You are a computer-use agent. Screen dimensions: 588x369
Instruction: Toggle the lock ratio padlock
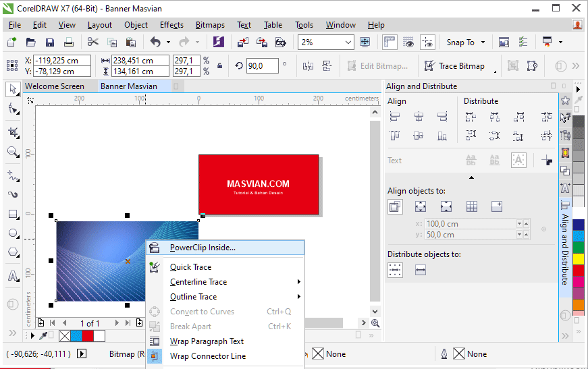pos(220,66)
